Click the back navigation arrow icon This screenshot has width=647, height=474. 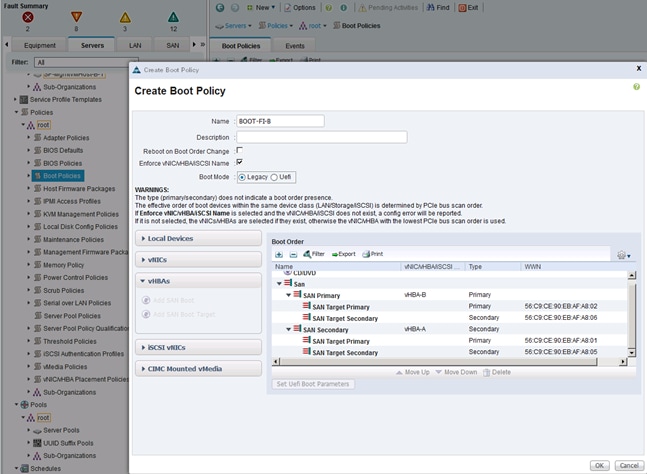tap(220, 7)
